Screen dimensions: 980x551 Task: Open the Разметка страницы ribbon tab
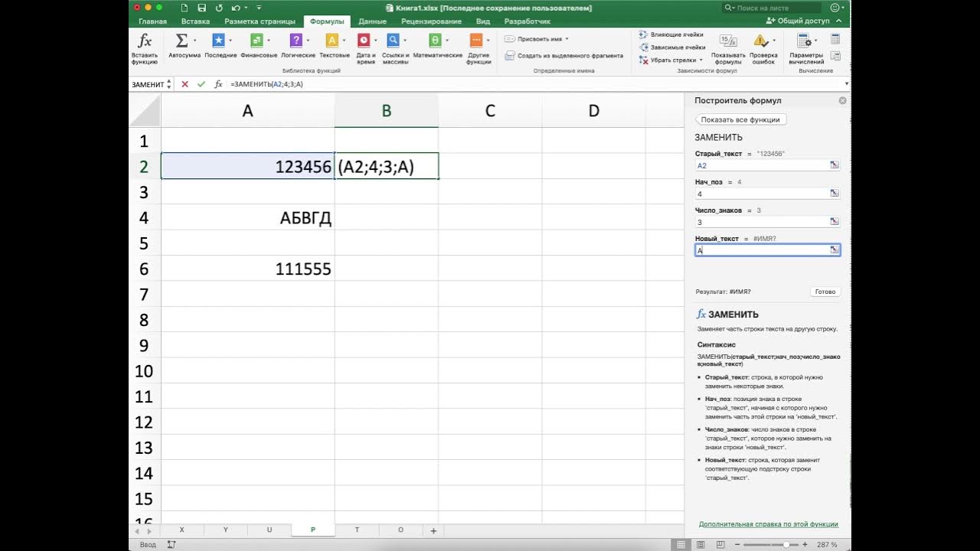tap(260, 21)
